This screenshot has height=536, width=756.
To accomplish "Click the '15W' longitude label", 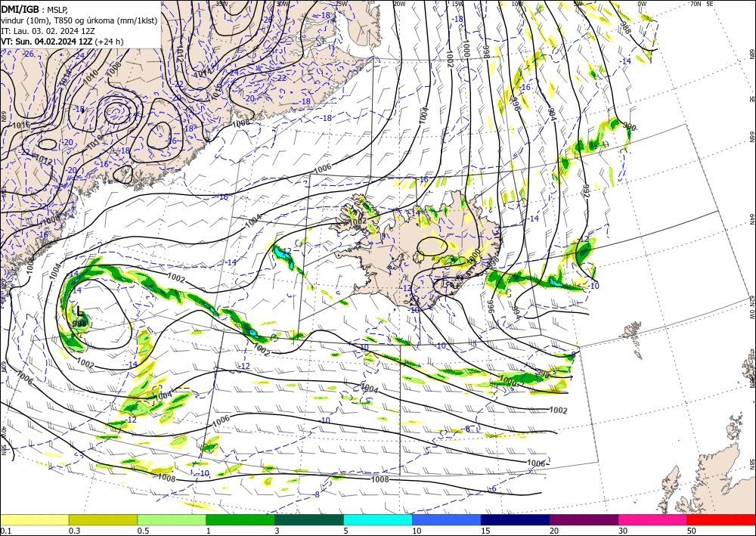I will point(457,4).
